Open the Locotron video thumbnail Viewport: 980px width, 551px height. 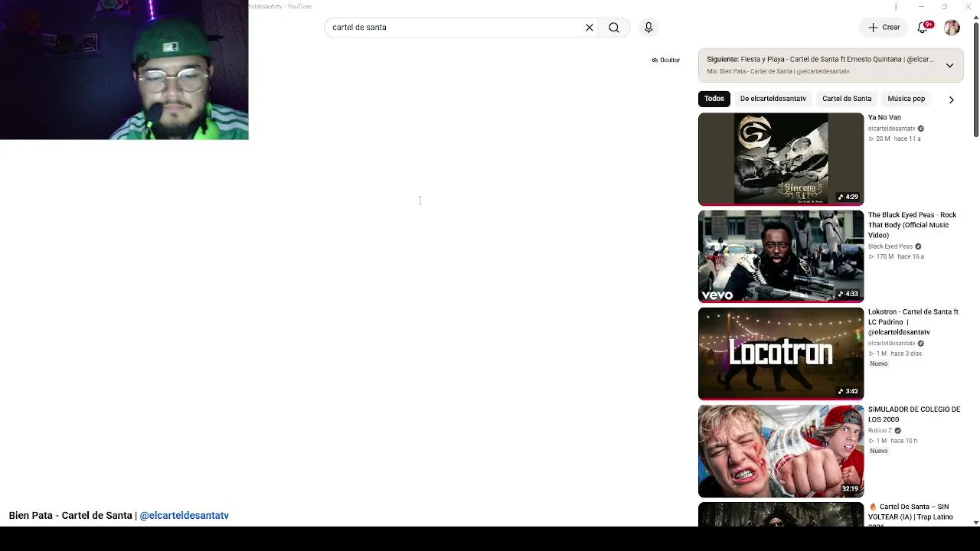(781, 354)
